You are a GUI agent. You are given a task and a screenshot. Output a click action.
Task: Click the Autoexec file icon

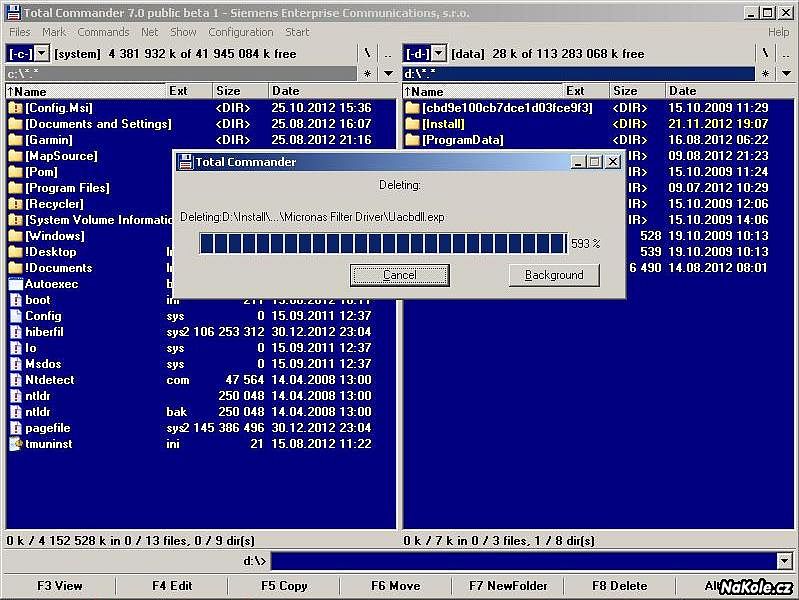pos(16,284)
